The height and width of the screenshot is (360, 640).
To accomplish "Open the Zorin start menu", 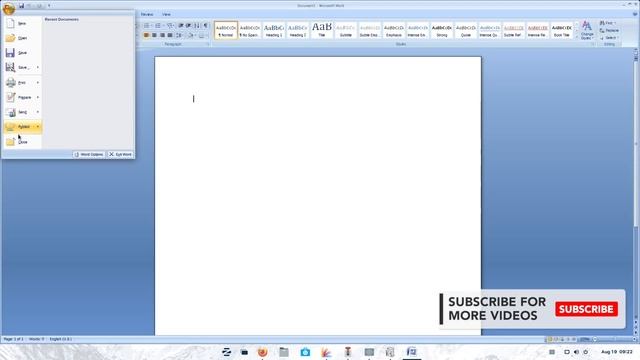I will 226,352.
